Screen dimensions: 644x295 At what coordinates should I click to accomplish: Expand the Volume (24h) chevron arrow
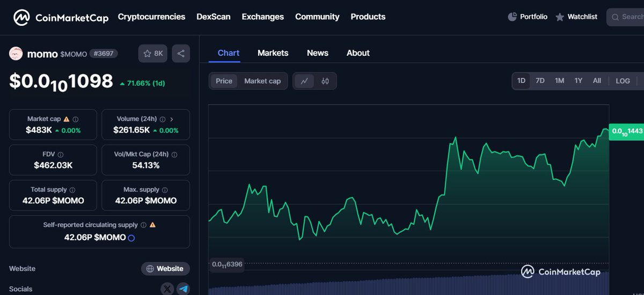pyautogui.click(x=171, y=119)
